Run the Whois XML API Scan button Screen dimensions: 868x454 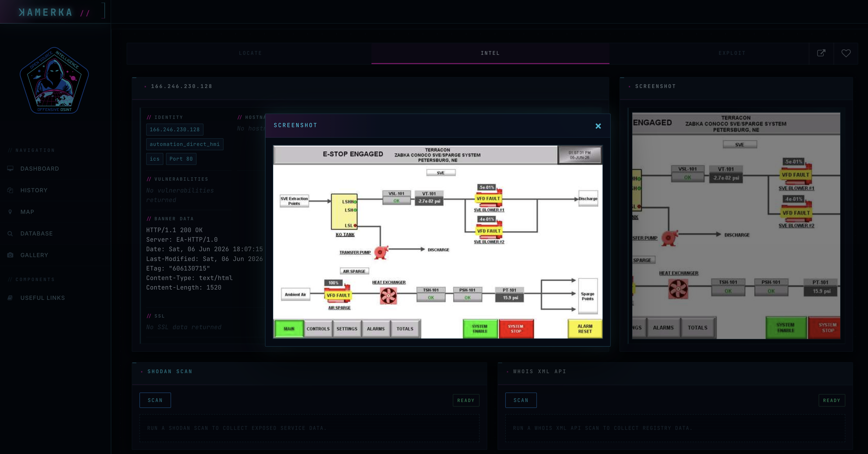(521, 400)
